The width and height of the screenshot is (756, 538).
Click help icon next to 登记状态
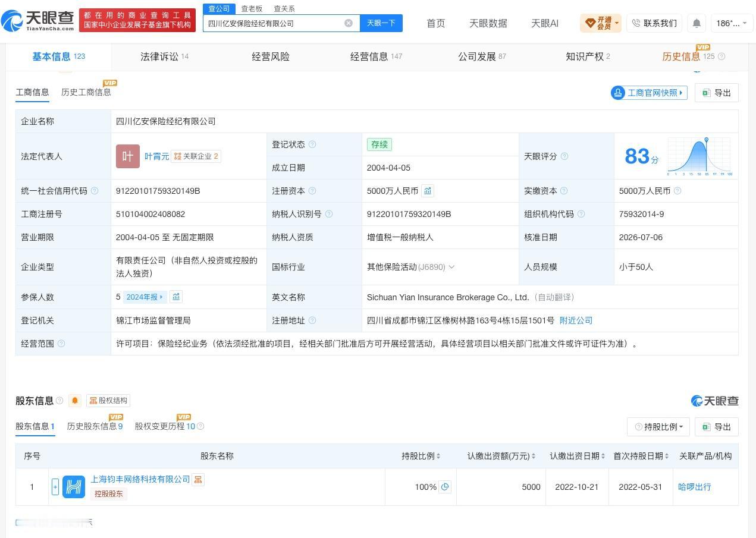pos(312,144)
